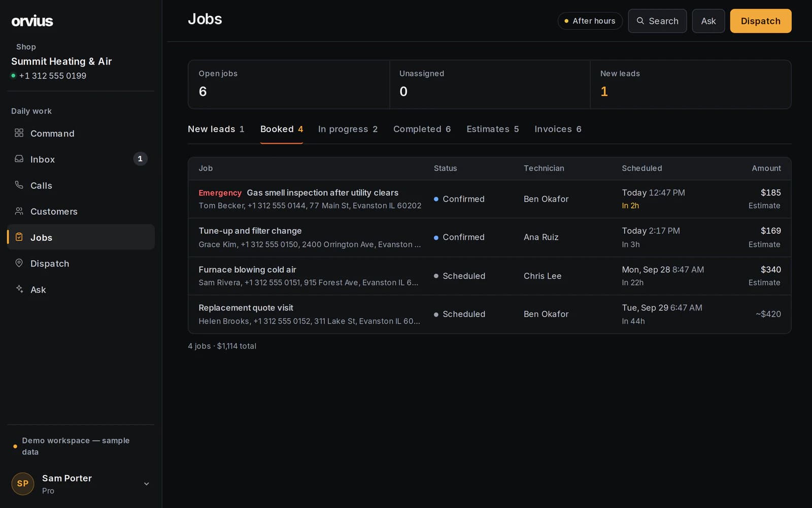Click the Calls phone icon
812x508 pixels.
tap(19, 185)
